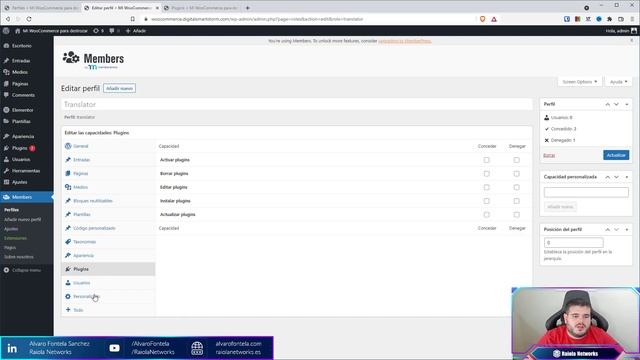Viewport: 640px width, 360px height.
Task: Click the Apariencia brush icon in sidebar
Action: pos(6,136)
